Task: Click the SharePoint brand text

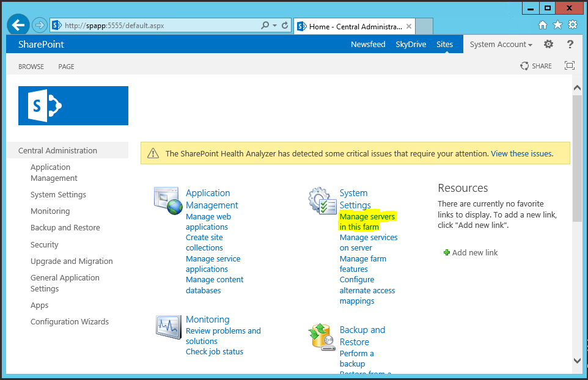Action: click(41, 44)
